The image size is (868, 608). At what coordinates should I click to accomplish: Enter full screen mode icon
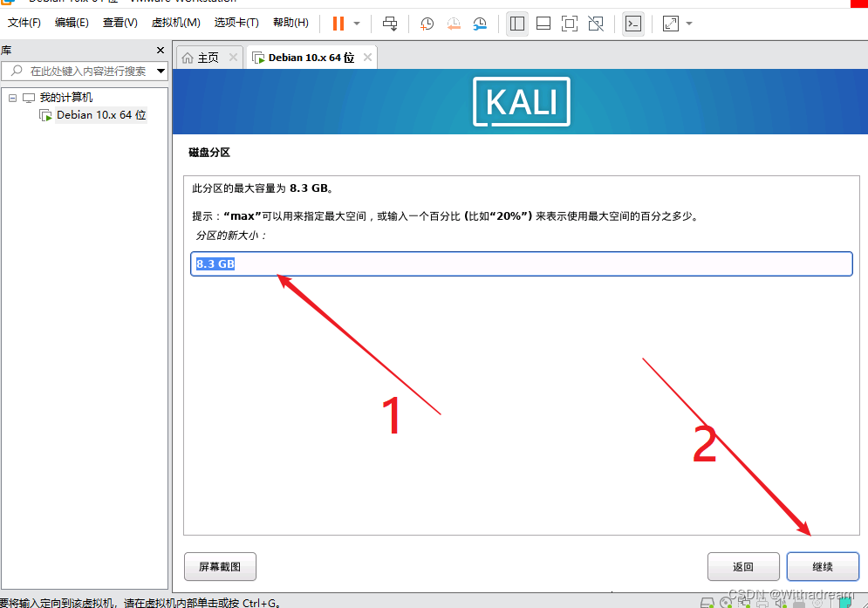(x=570, y=24)
